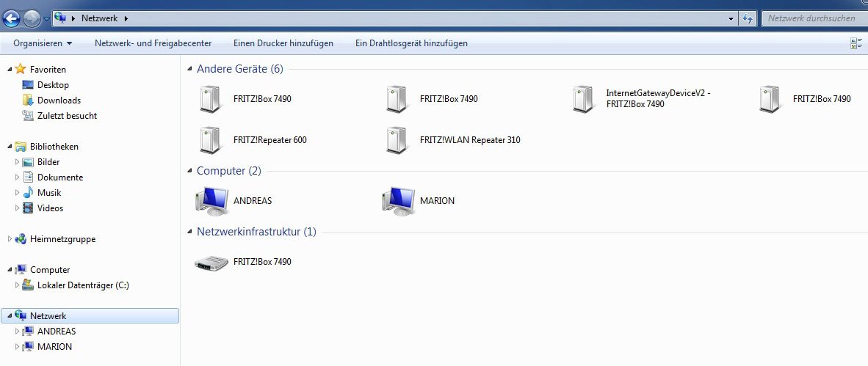The height and width of the screenshot is (366, 868).
Task: Expand the ANDREAS node under Netzwerk tree
Action: [17, 332]
